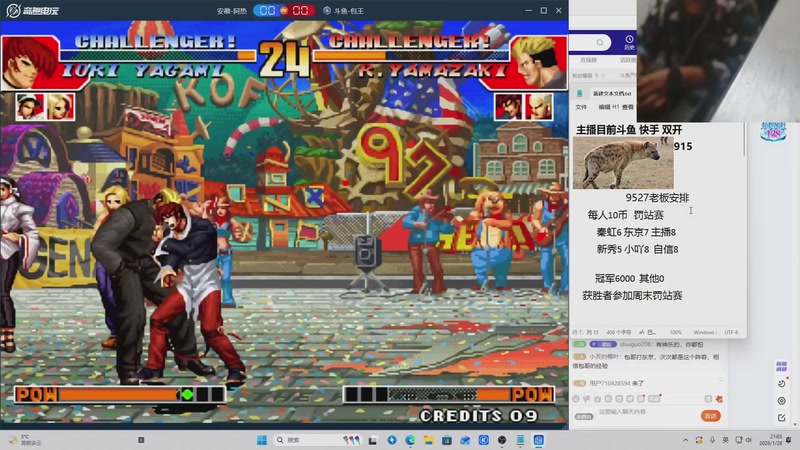
Task: Open the Notepad icon in taskbar
Action: (x=520, y=440)
